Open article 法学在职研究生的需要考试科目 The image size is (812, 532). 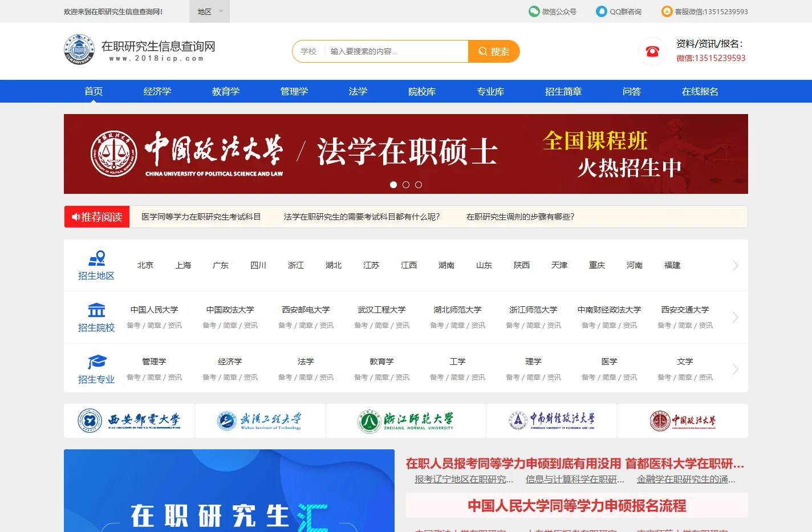click(362, 217)
